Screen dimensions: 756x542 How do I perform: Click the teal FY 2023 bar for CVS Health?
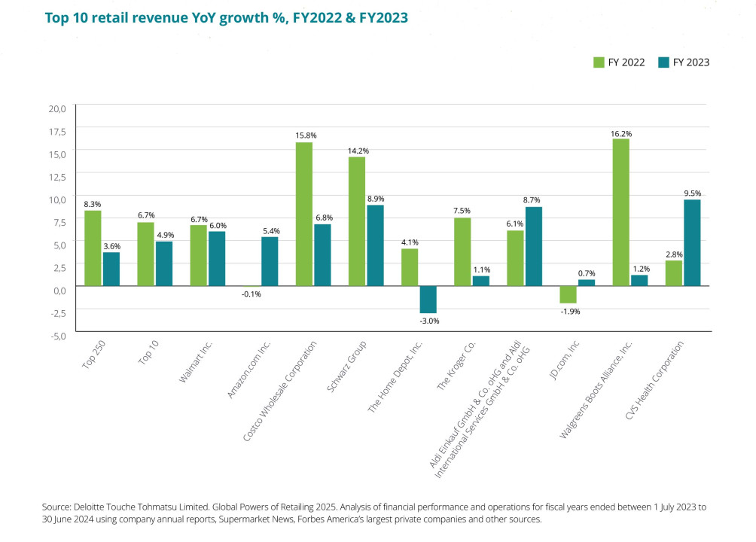point(692,242)
